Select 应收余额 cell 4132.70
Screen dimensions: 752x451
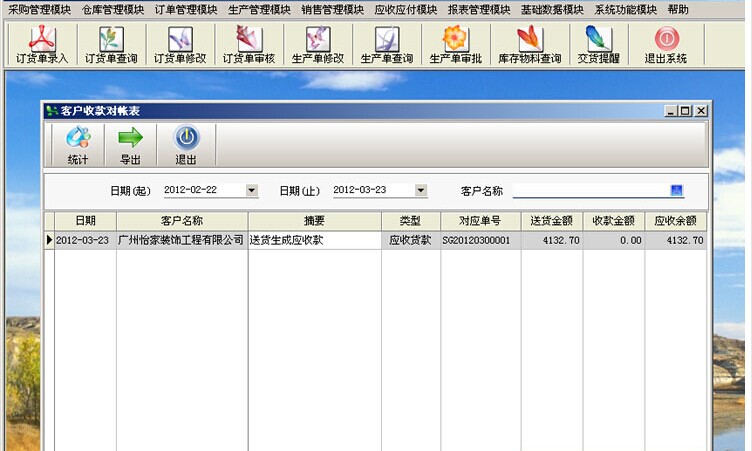click(676, 240)
